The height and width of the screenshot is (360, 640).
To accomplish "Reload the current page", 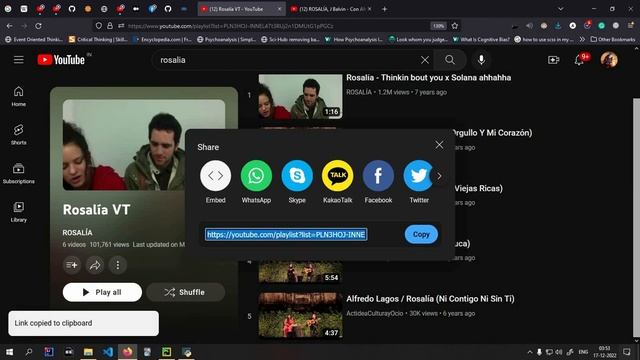I will 38,26.
